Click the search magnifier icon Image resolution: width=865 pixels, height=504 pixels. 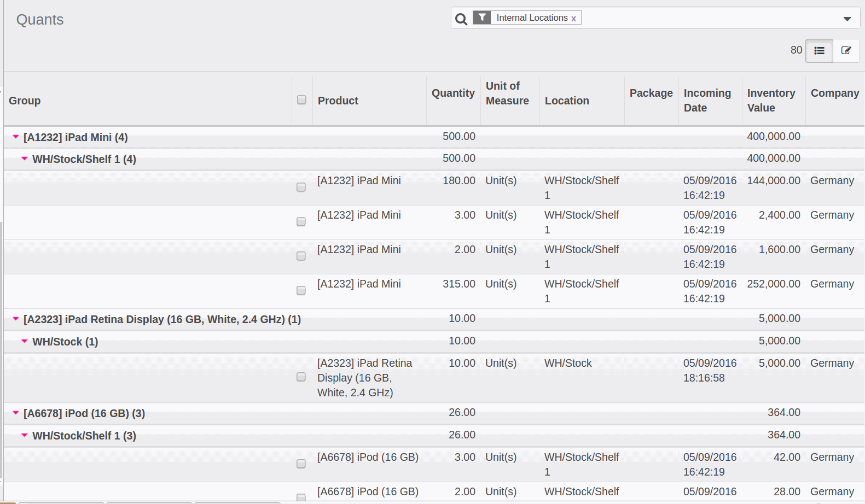(461, 19)
